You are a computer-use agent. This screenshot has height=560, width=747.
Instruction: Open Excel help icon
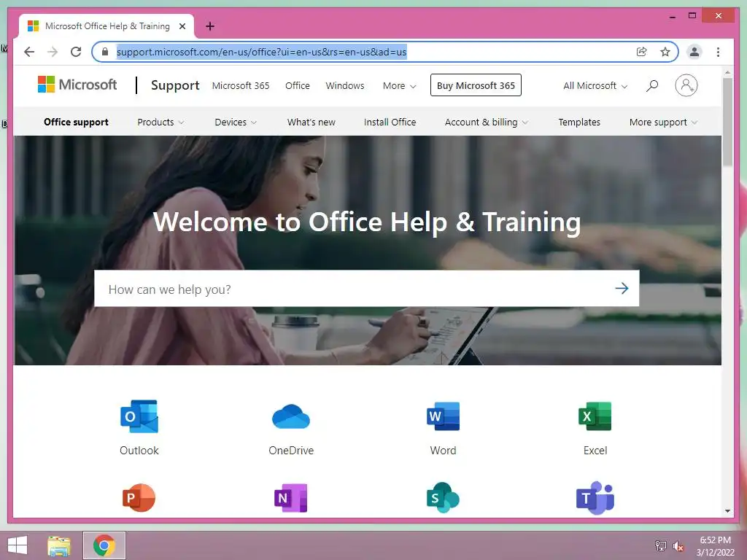pos(595,416)
